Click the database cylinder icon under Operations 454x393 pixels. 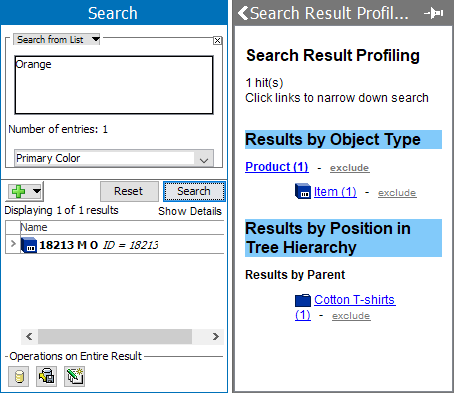[19, 377]
